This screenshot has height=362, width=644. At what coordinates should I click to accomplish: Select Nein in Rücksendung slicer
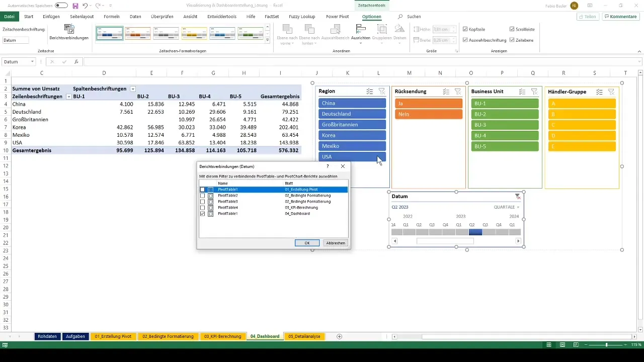coord(428,114)
